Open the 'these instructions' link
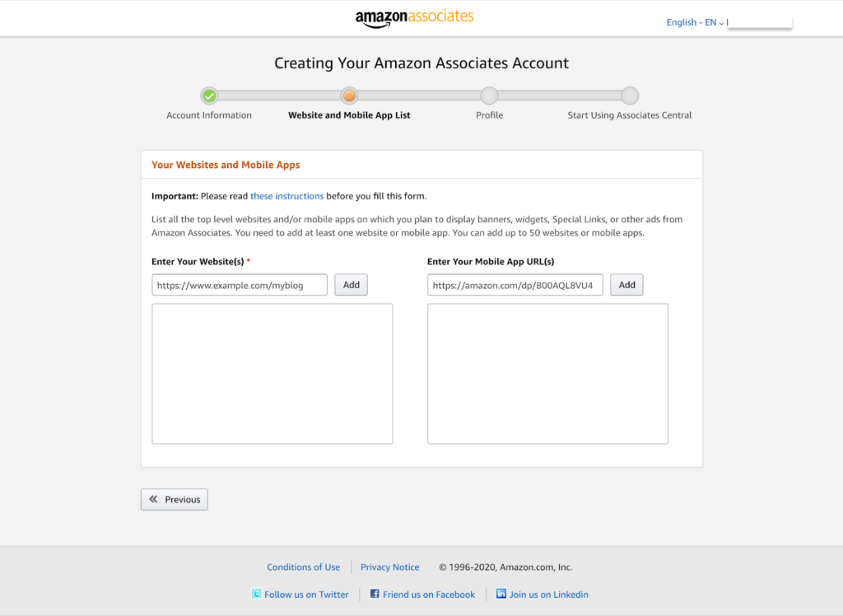 click(286, 195)
